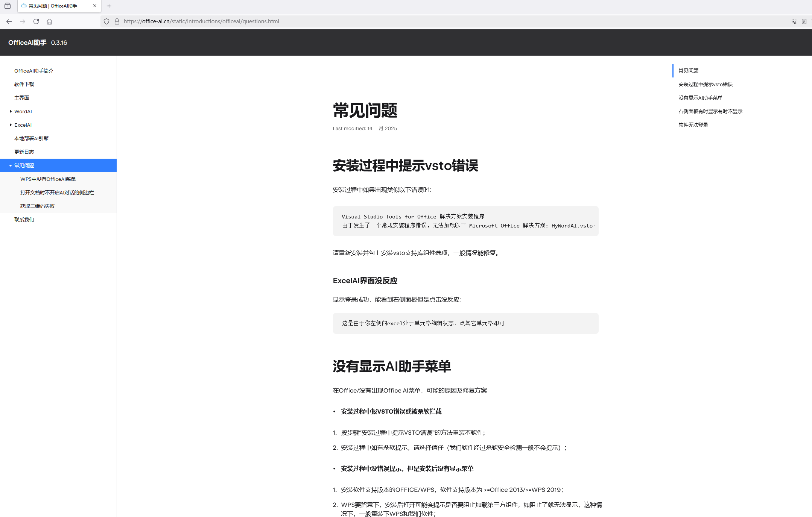Reload the current page
Image resolution: width=812 pixels, height=517 pixels.
click(x=36, y=21)
